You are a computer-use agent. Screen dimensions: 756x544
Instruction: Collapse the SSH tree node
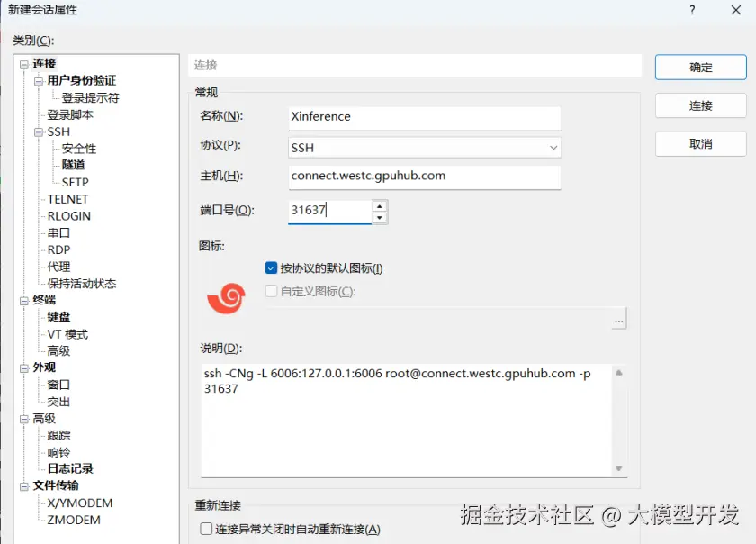pos(39,132)
